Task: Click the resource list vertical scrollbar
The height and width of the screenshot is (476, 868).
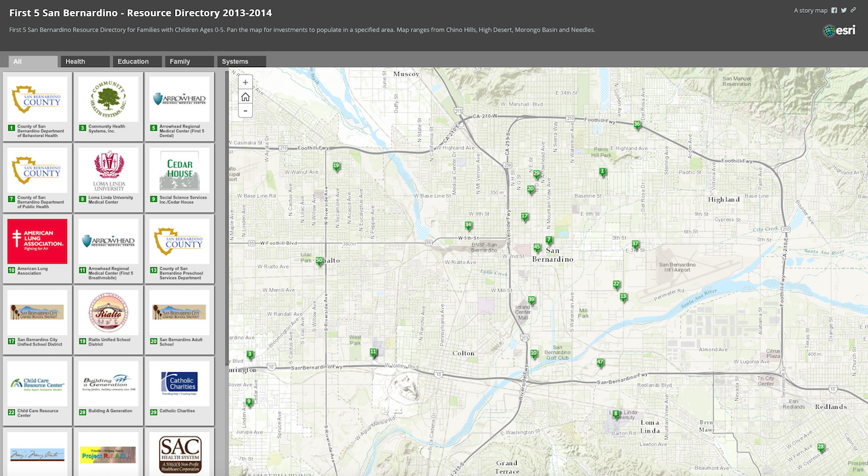Action: pyautogui.click(x=227, y=218)
